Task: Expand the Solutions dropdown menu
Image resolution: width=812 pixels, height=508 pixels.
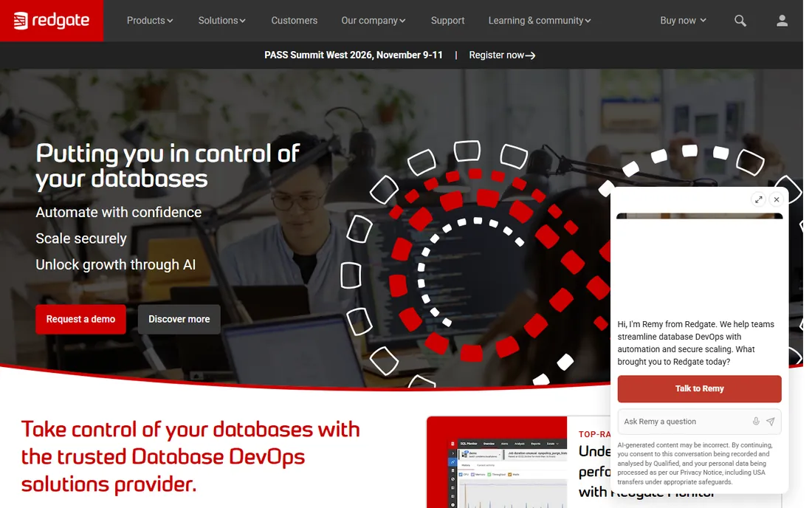Action: (x=221, y=21)
